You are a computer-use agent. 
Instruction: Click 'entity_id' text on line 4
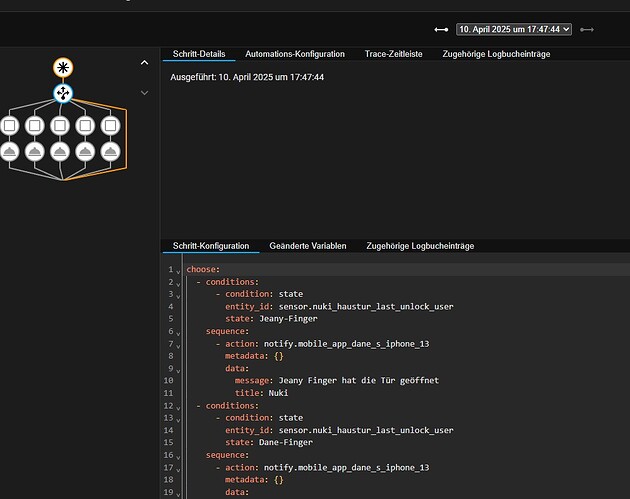(247, 307)
